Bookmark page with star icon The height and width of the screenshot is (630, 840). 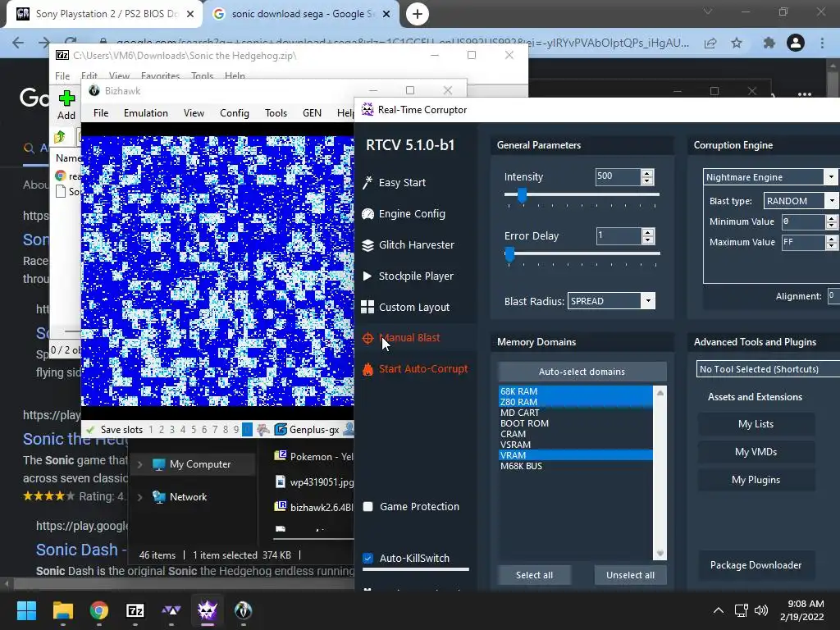[x=737, y=43]
